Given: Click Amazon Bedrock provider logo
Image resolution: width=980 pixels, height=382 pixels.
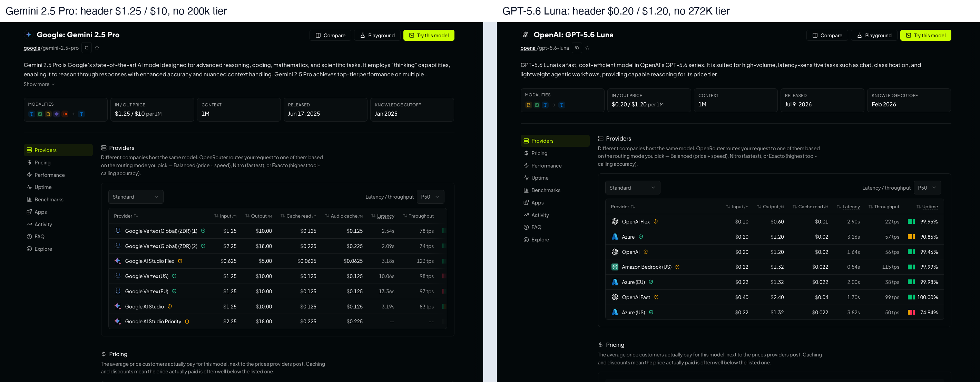Looking at the screenshot, I should click(x=615, y=267).
